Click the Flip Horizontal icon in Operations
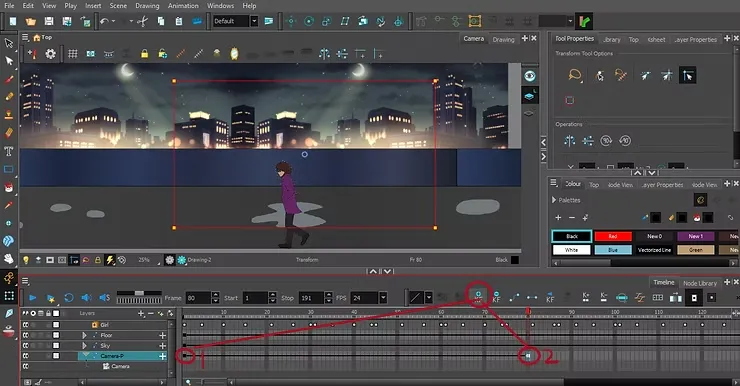This screenshot has height=386, width=740. 570,141
